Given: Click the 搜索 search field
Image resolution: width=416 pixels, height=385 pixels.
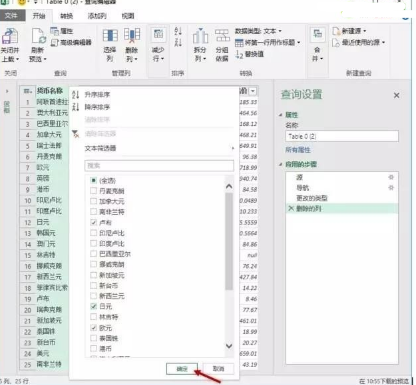Looking at the screenshot, I should pos(159,166).
